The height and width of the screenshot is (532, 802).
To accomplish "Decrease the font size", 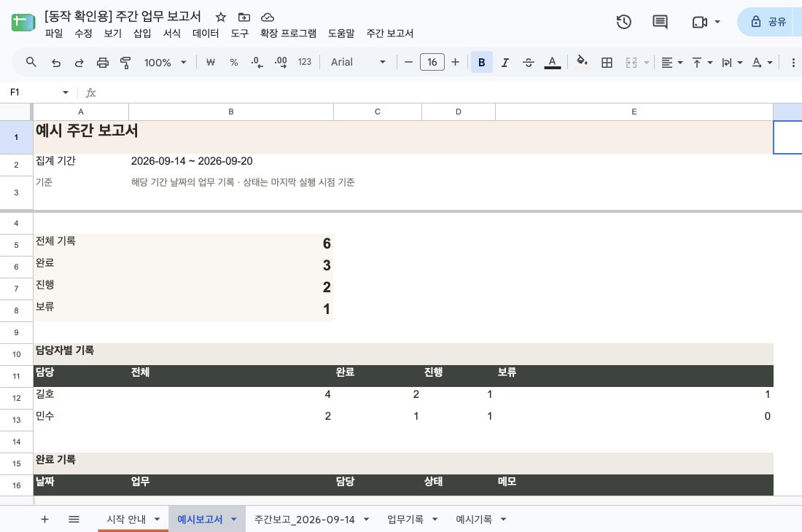I will (x=408, y=63).
